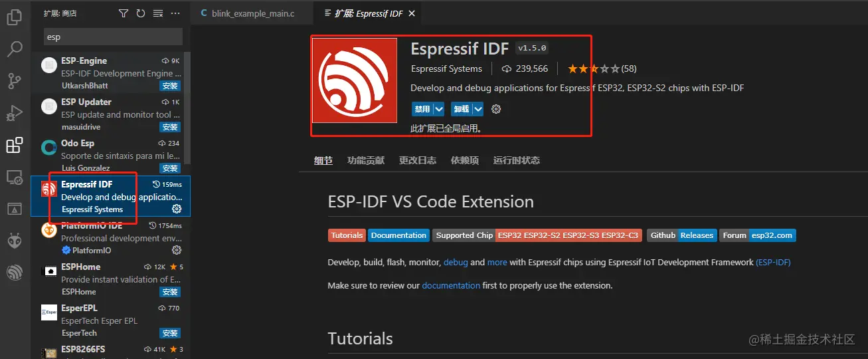The width and height of the screenshot is (868, 359).
Task: Click the Tutorials badge
Action: [x=347, y=235]
